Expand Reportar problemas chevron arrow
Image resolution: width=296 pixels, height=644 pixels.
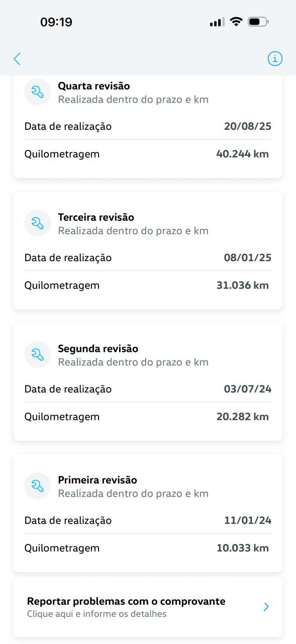(x=266, y=607)
